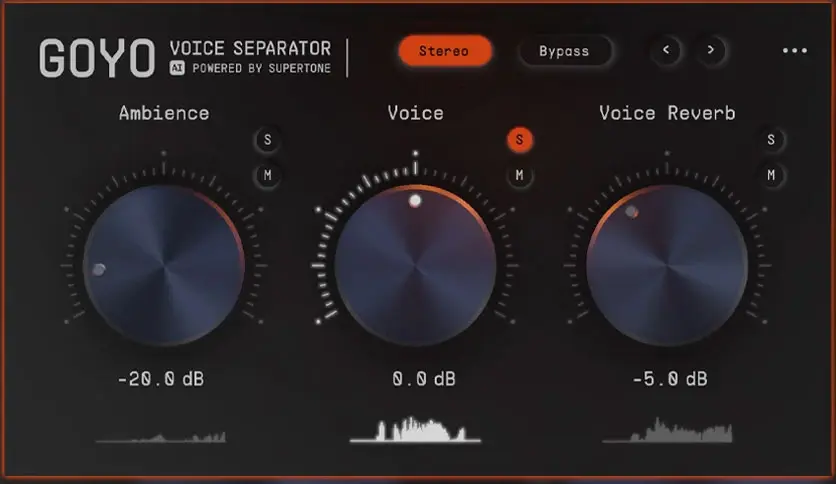Mute the Ambience channel
The image size is (836, 484).
[267, 176]
